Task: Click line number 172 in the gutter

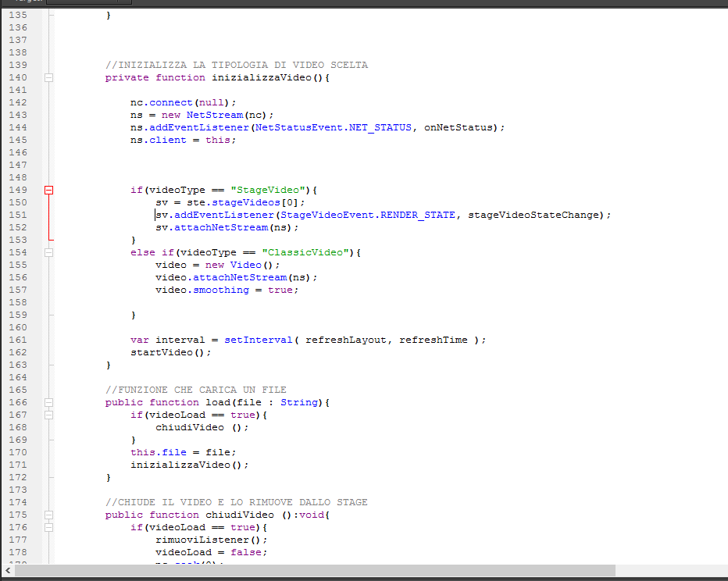Action: point(18,477)
